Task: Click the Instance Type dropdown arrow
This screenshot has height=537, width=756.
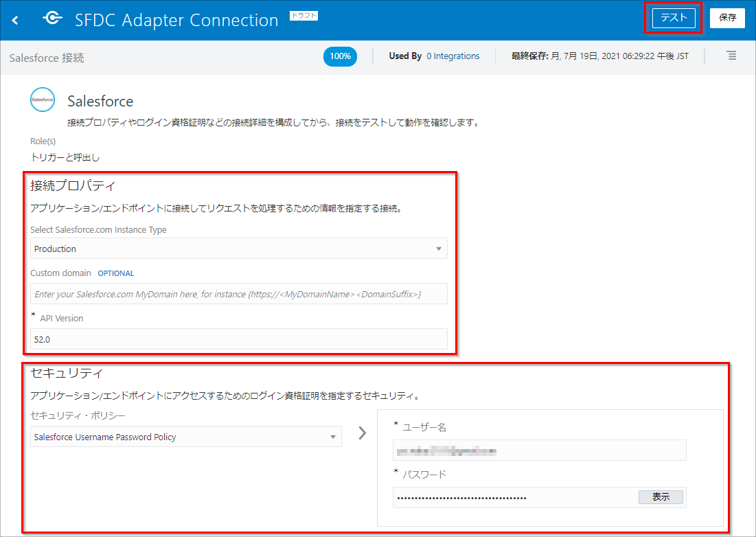Action: point(439,249)
